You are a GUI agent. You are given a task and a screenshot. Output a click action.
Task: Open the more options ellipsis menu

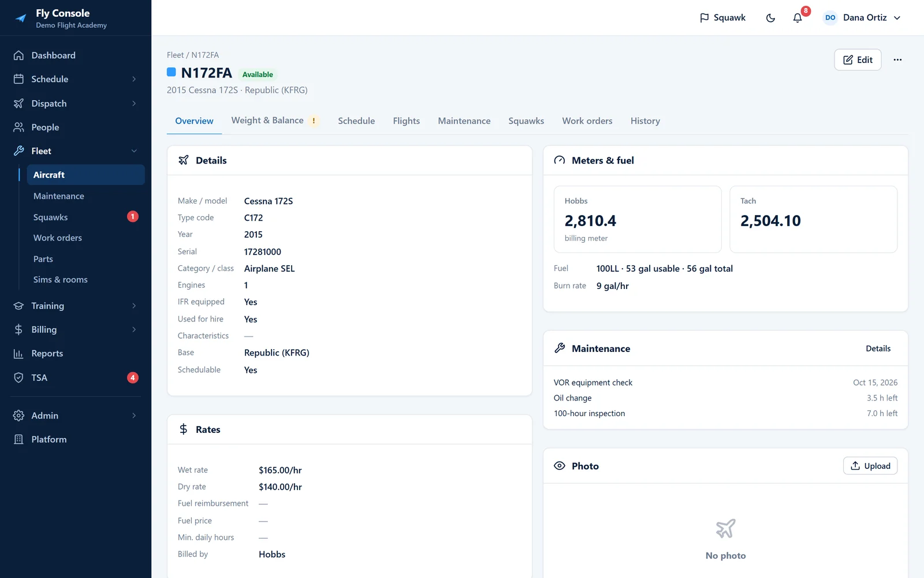click(897, 60)
